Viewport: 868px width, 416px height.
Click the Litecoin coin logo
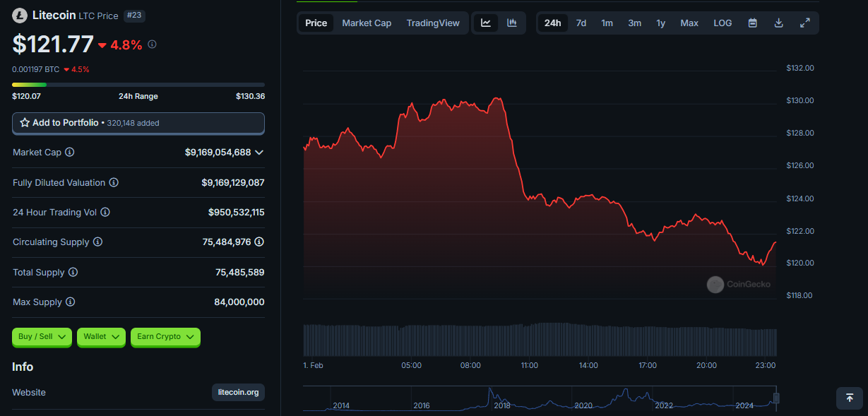click(20, 15)
